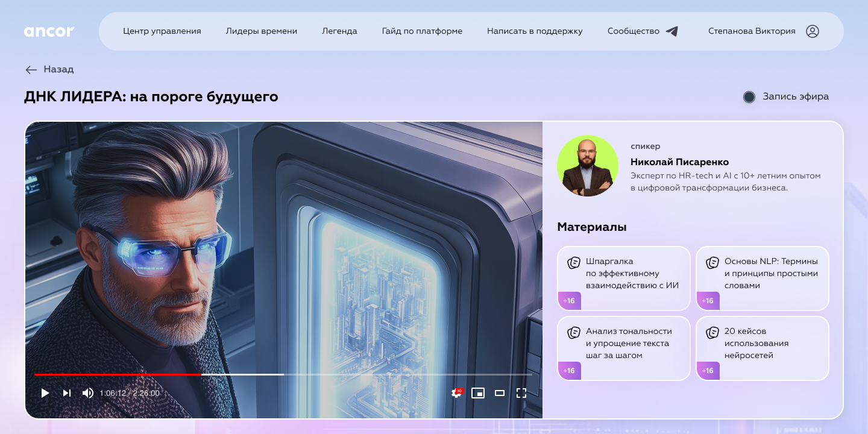The image size is (868, 434).
Task: Open Степанова Виктория profile
Action: (x=752, y=31)
